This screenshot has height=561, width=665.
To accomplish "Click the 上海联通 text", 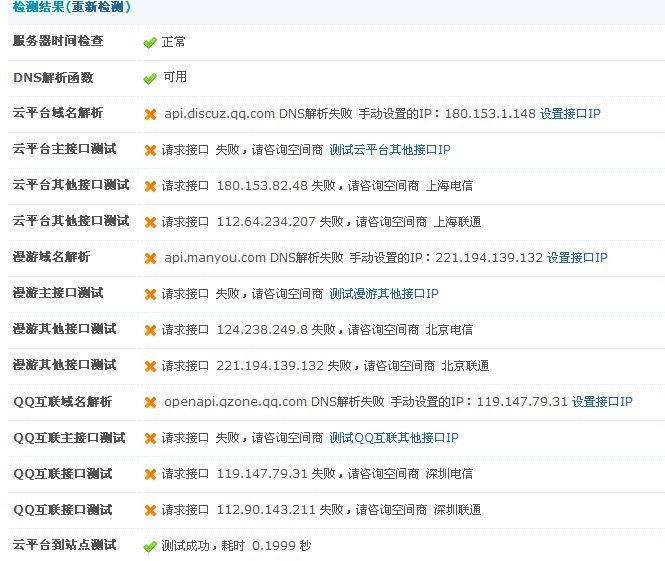I will pos(457,222).
